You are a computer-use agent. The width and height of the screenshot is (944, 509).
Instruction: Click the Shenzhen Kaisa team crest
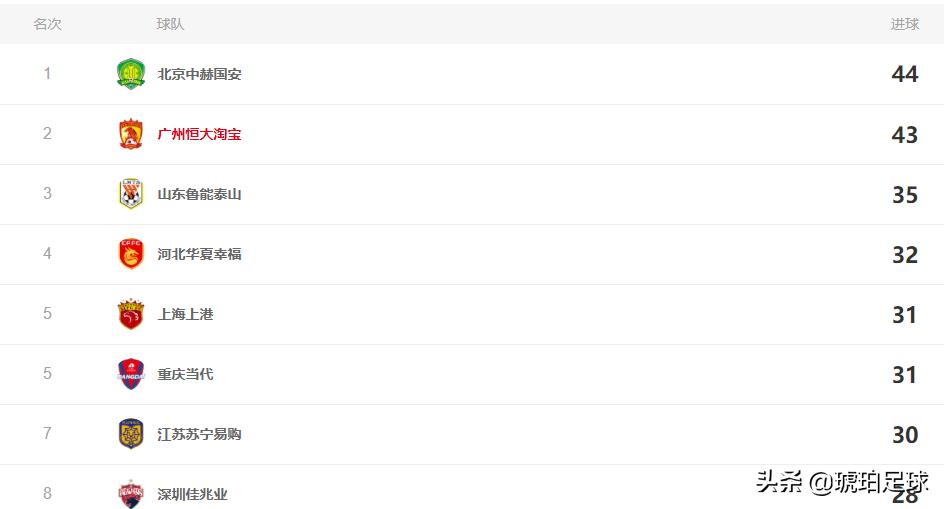(131, 493)
